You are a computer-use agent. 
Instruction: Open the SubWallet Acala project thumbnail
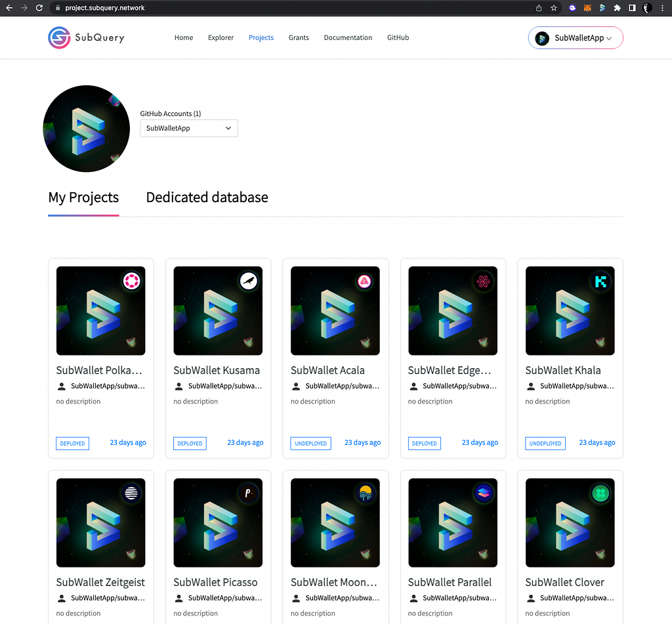pos(335,311)
